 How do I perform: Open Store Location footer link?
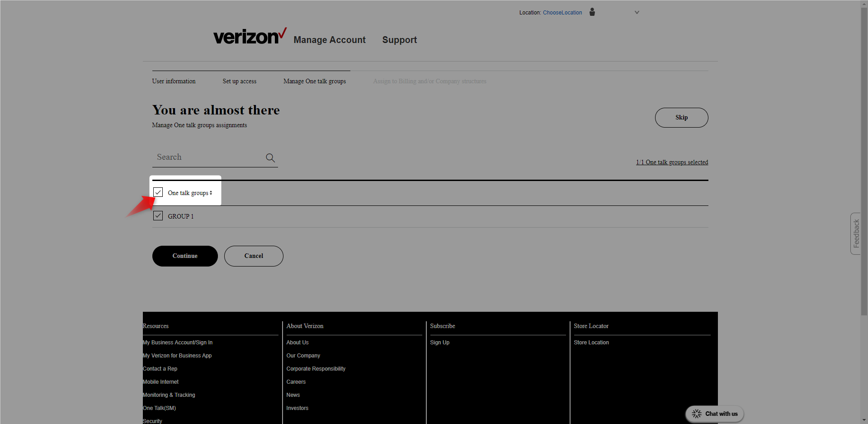tap(591, 343)
